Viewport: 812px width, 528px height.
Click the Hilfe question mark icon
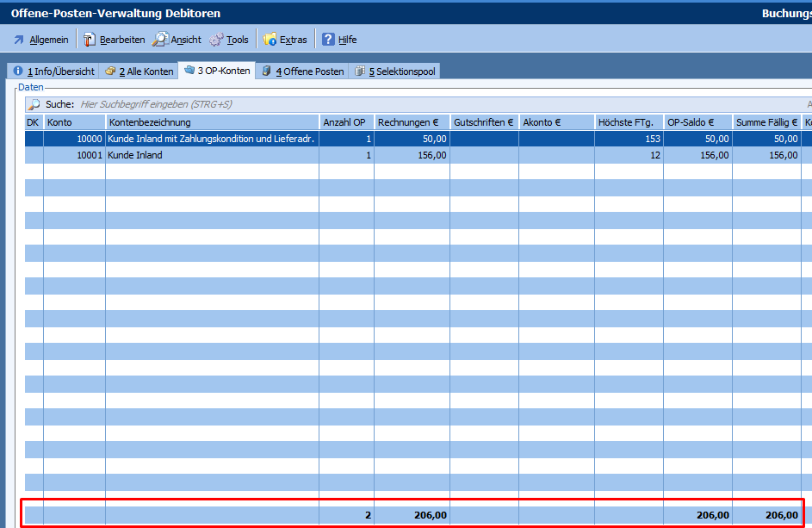click(328, 40)
